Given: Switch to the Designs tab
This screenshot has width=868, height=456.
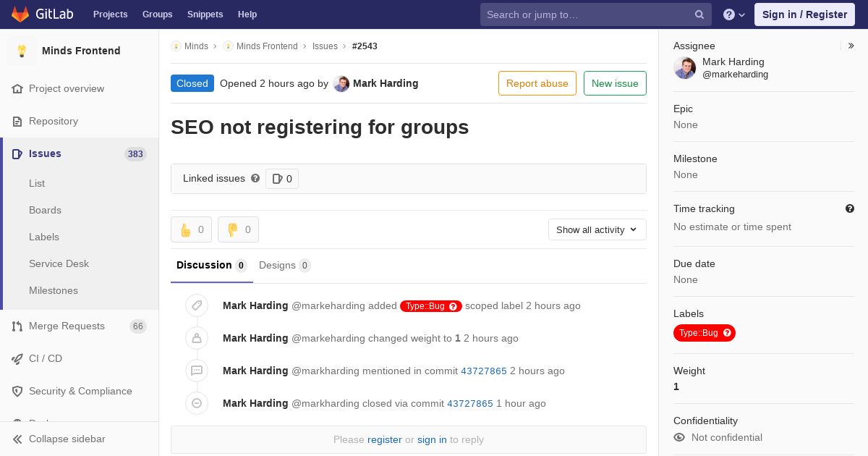Looking at the screenshot, I should pyautogui.click(x=285, y=265).
